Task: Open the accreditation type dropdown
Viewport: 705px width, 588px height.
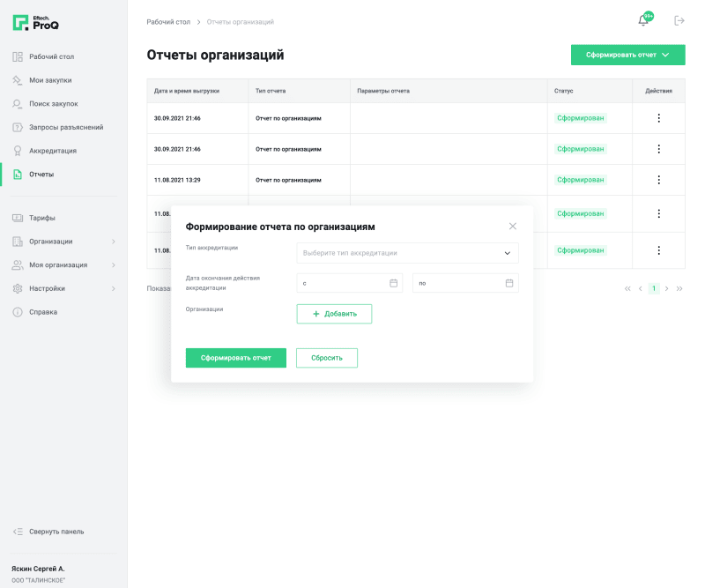Action: click(x=407, y=253)
